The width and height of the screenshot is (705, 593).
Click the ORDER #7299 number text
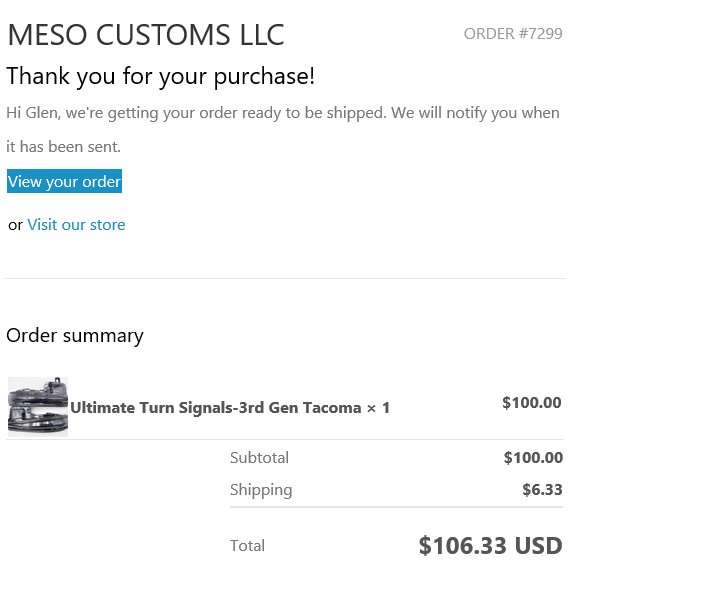[513, 34]
